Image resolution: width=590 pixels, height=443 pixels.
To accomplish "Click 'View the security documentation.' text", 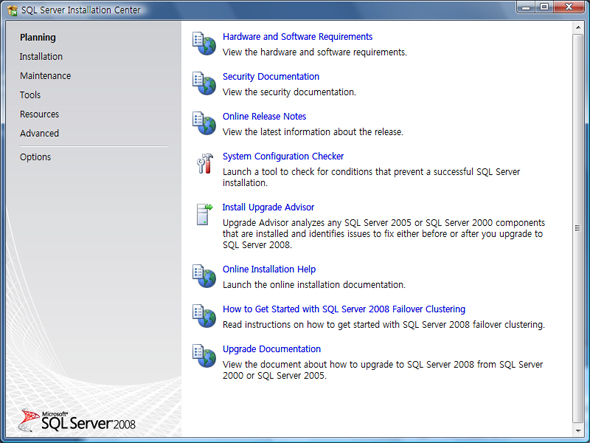I will coord(289,92).
